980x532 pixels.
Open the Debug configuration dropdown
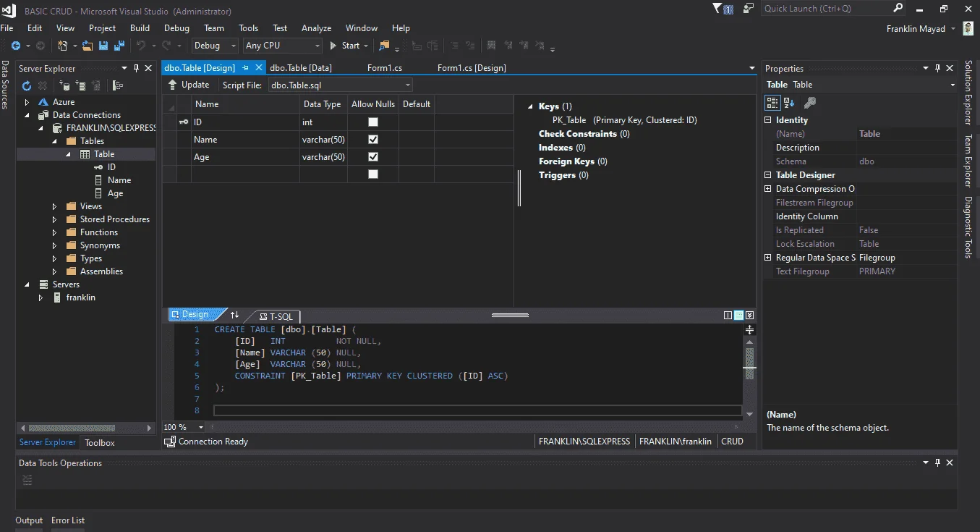coord(215,46)
